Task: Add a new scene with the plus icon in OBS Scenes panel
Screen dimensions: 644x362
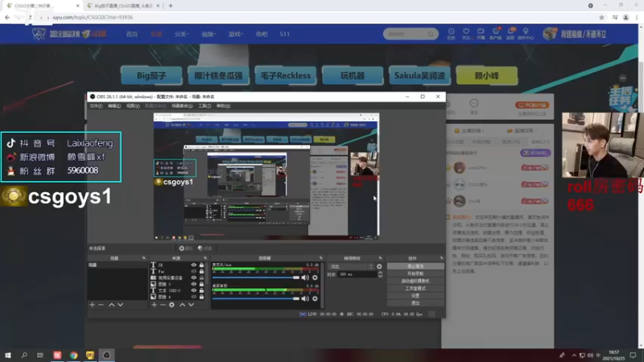Action: pos(92,305)
